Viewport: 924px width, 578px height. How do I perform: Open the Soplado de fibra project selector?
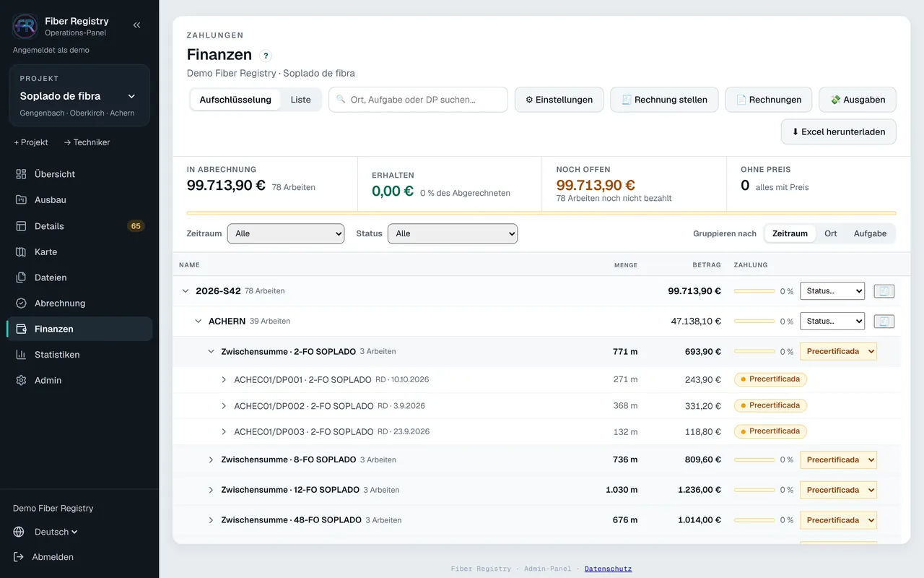pyautogui.click(x=79, y=96)
